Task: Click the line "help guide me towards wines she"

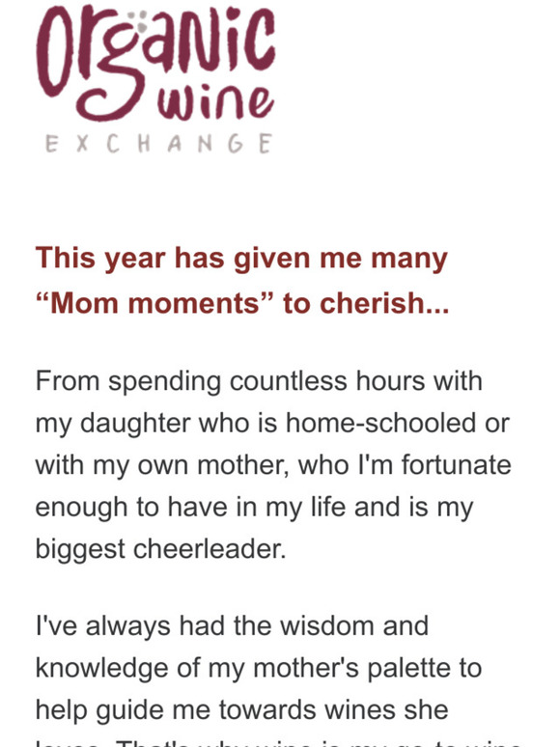Action: (242, 709)
